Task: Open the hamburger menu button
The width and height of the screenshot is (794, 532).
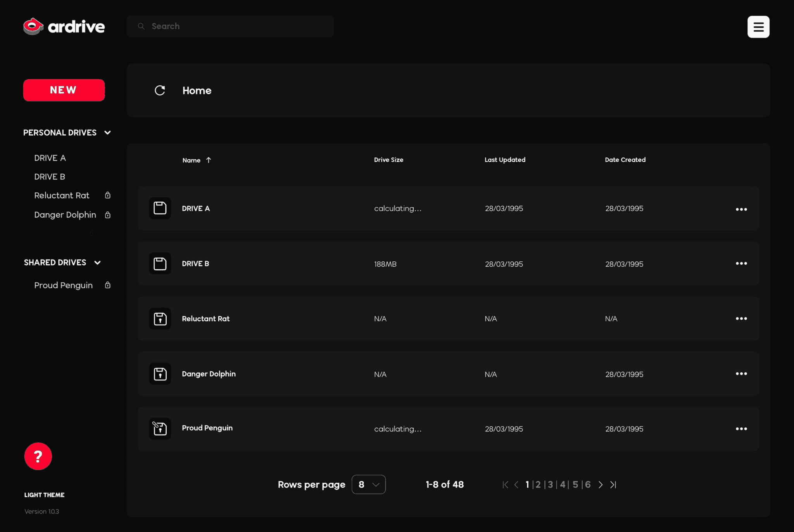Action: tap(758, 27)
